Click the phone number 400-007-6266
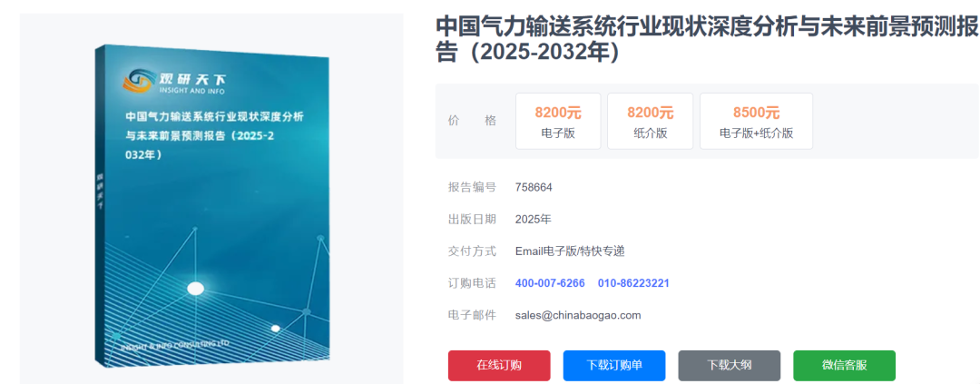The width and height of the screenshot is (980, 384). (x=550, y=283)
